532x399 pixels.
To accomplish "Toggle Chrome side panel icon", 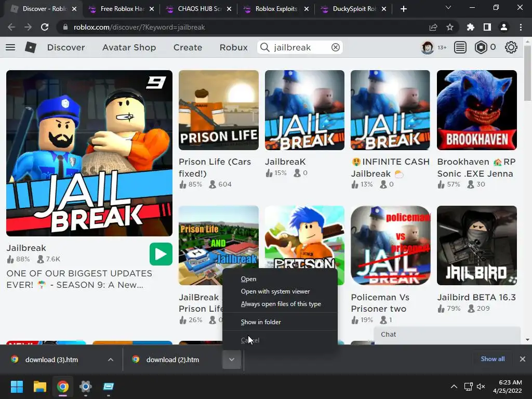I will [x=487, y=27].
